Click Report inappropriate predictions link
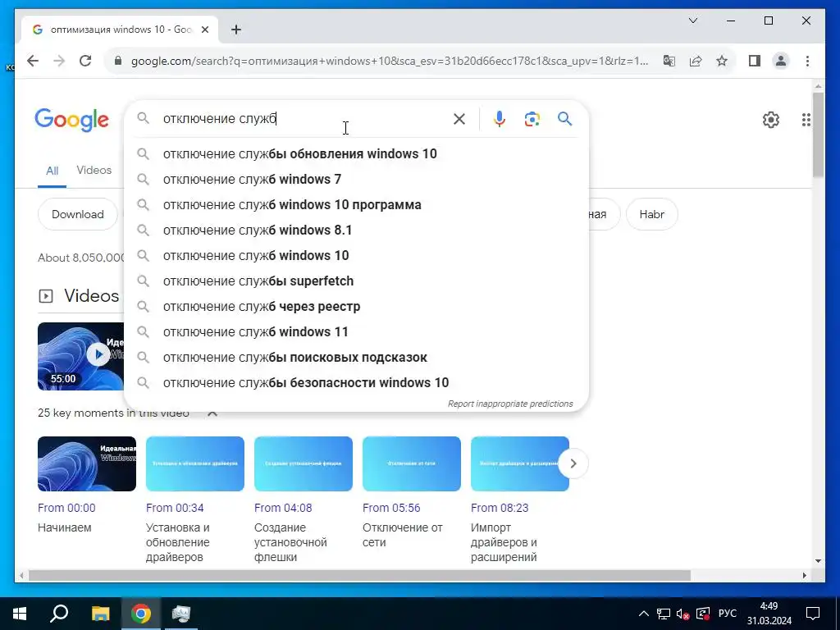 (x=510, y=404)
